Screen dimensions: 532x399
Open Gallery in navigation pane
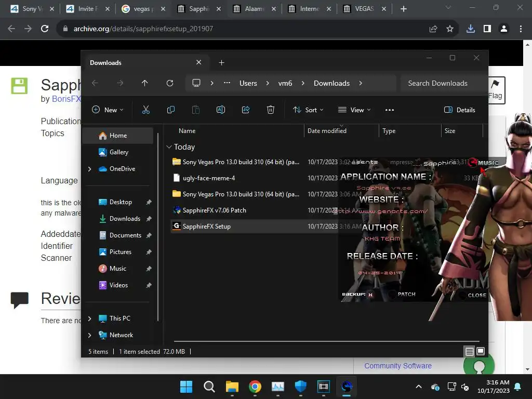118,152
